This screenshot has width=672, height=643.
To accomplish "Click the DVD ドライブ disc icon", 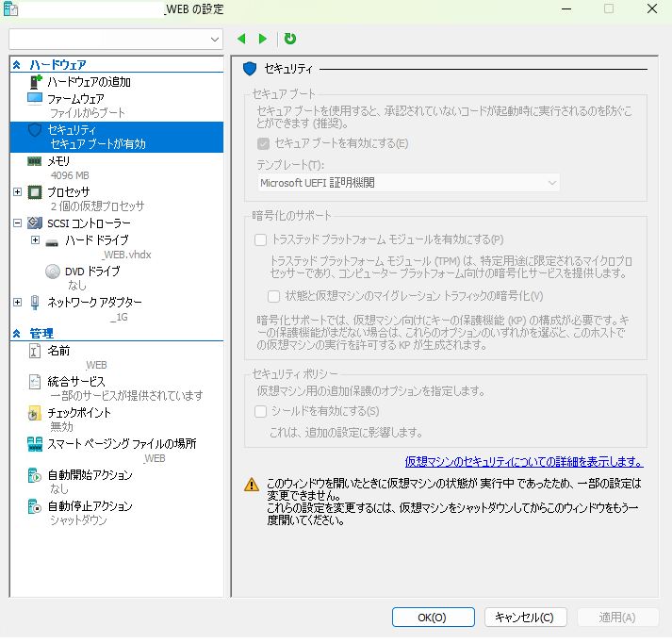I will [x=53, y=272].
